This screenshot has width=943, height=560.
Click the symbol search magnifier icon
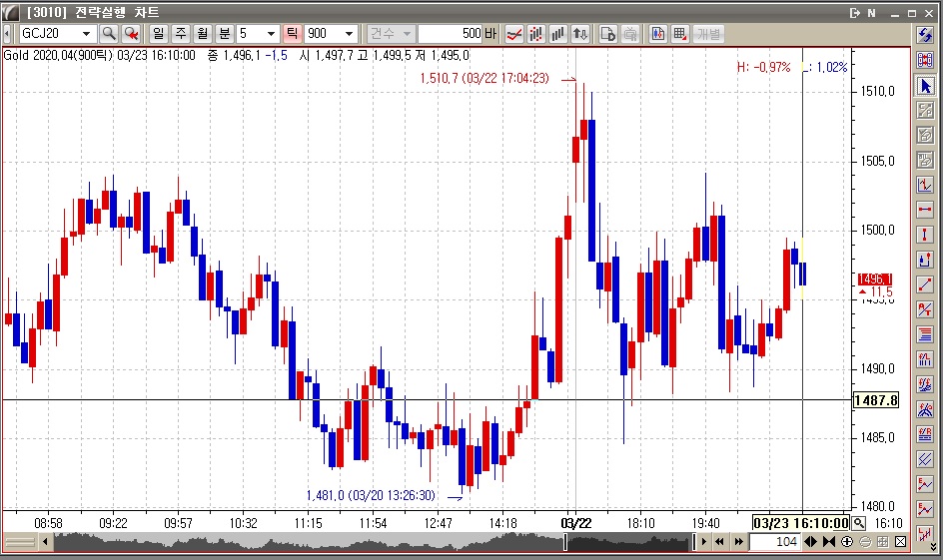click(109, 34)
